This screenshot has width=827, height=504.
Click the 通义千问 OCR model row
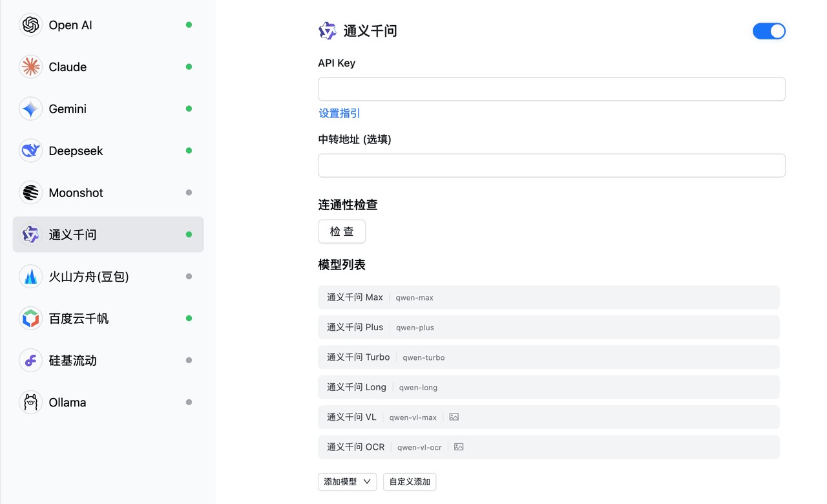(549, 447)
